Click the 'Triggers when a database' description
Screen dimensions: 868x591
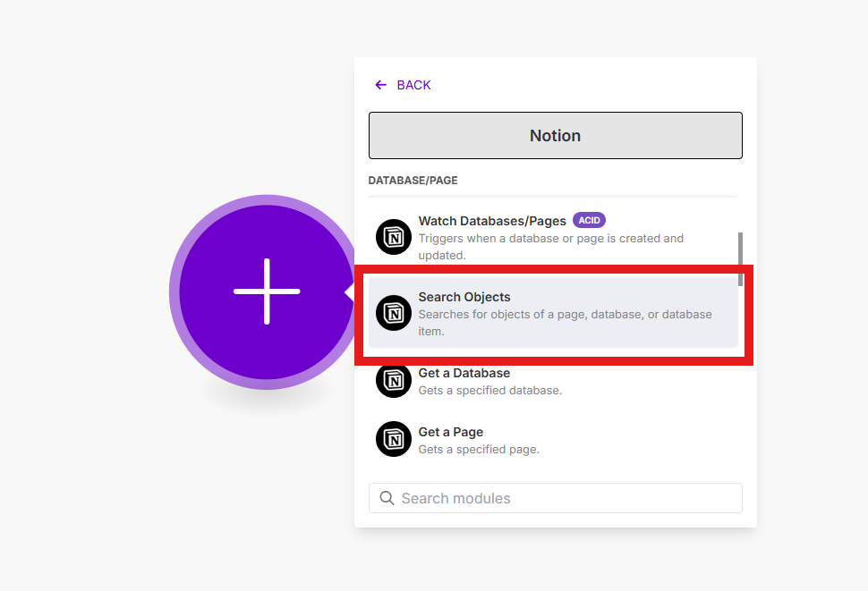[x=550, y=247]
